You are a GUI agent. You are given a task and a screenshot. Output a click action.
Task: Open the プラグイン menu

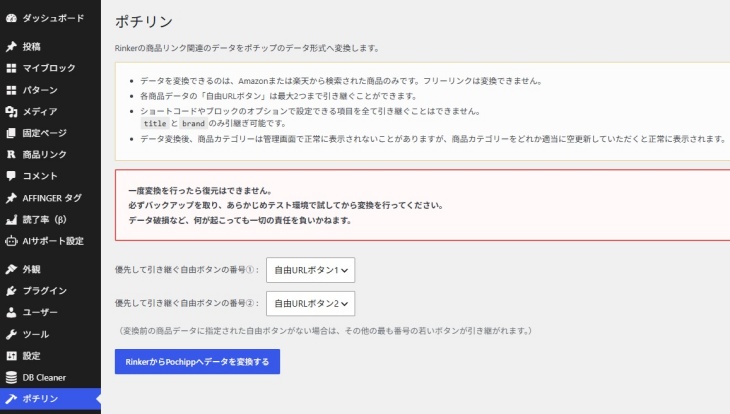click(x=50, y=291)
